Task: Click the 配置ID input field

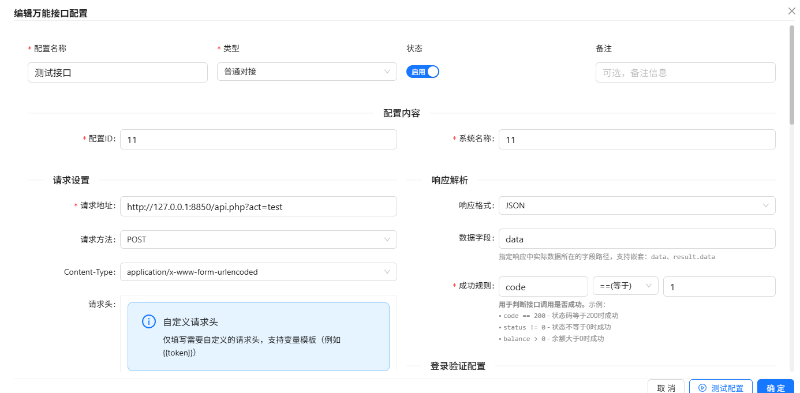Action: point(258,139)
